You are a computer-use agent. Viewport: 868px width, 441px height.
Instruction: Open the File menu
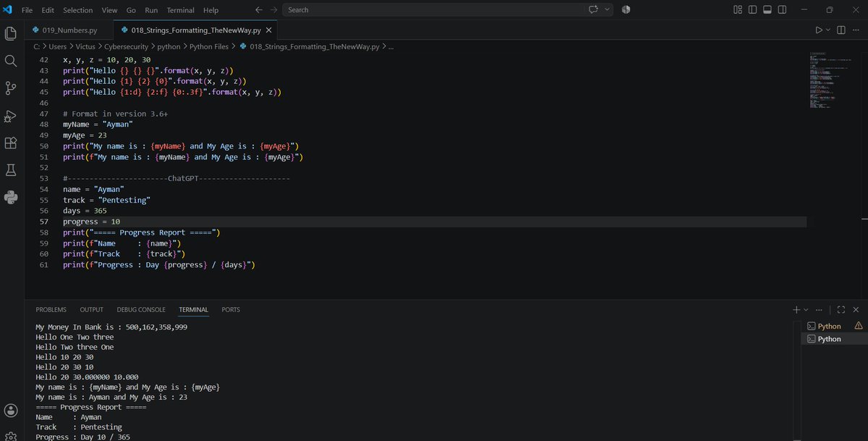point(27,10)
